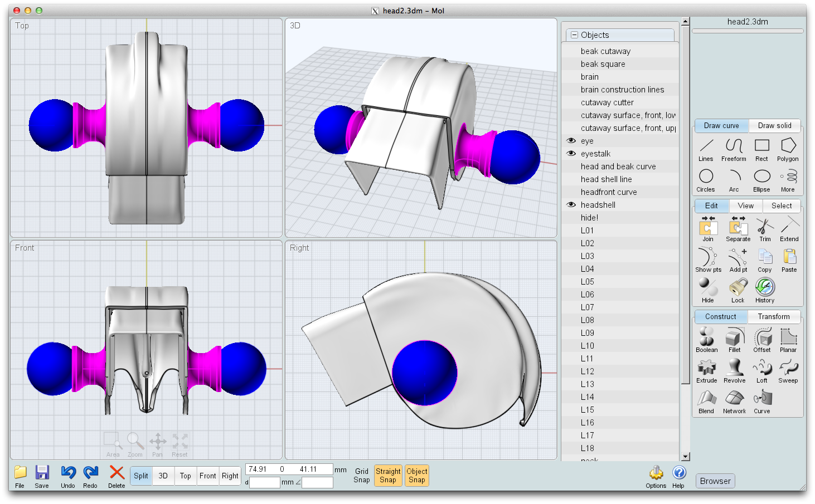Select the Freeform curve tool
This screenshot has width=815, height=504.
pos(733,149)
